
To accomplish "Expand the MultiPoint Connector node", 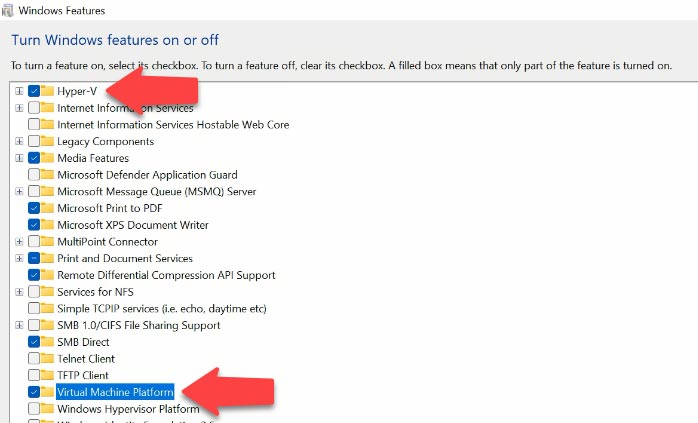I will click(19, 241).
